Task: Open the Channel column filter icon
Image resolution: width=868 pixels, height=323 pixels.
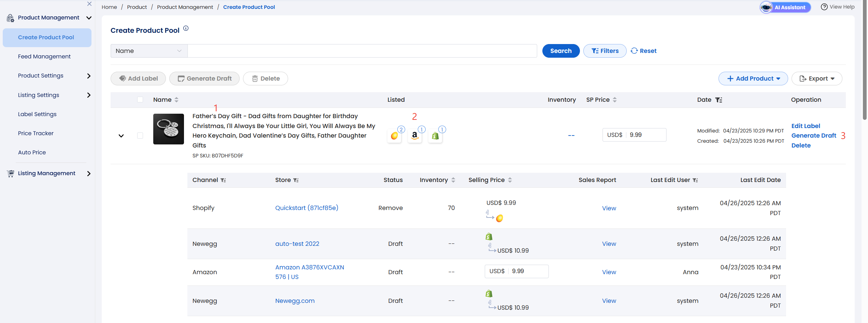Action: tap(223, 180)
